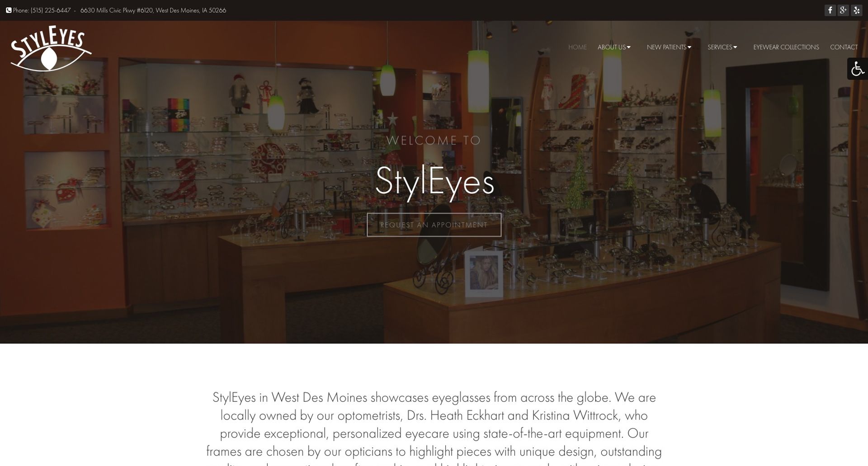Open the Facebook social icon
The image size is (868, 466).
coord(830,10)
